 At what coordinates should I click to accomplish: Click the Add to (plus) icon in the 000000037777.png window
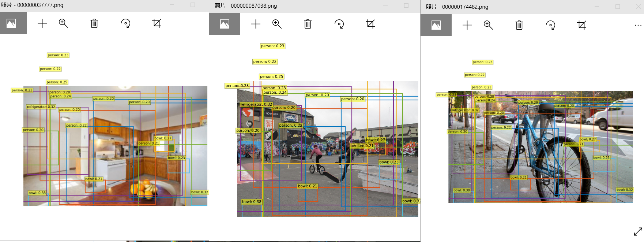point(42,23)
